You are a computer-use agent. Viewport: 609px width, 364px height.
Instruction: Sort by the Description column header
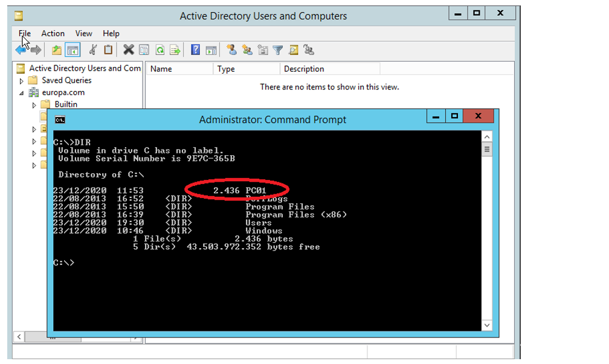(x=330, y=69)
